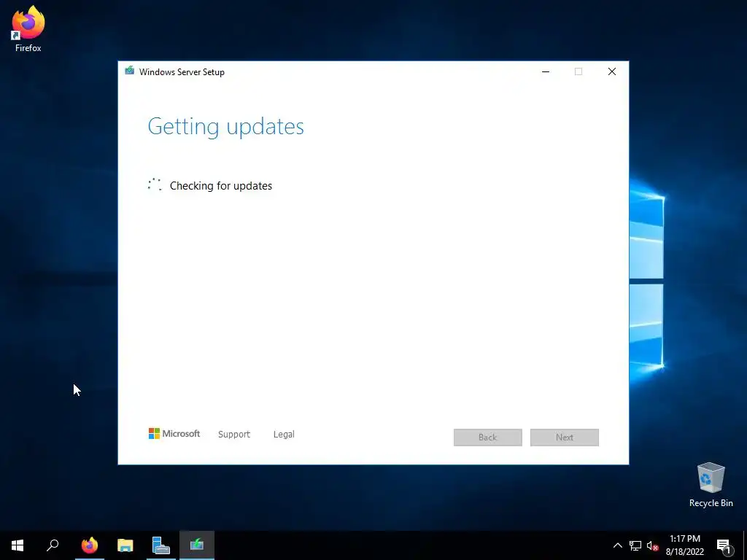Open Server Manager from the taskbar
The height and width of the screenshot is (560, 747).
161,545
